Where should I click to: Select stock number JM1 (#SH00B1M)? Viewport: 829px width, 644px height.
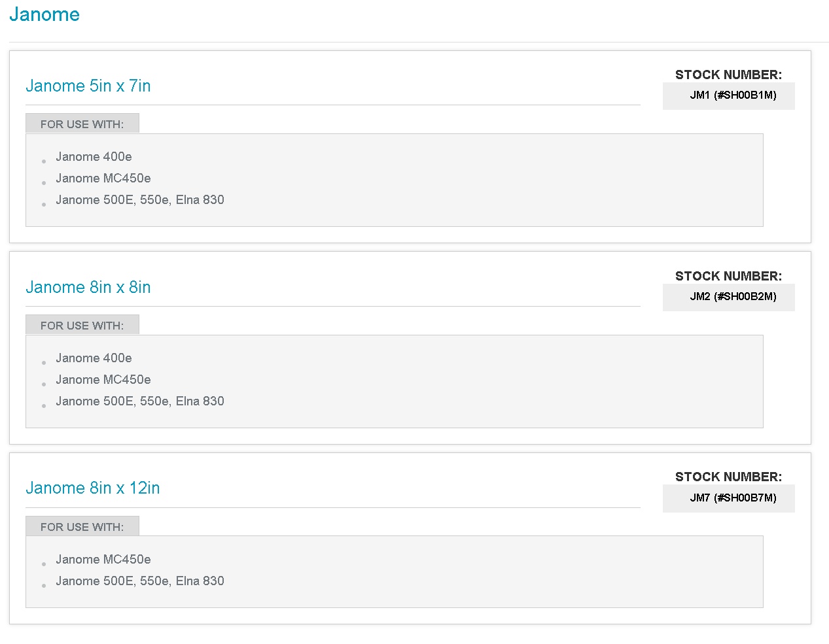(733, 95)
